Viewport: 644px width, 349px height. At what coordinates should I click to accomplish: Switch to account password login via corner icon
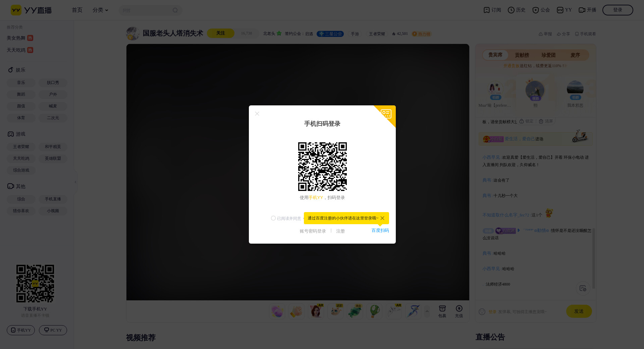387,114
